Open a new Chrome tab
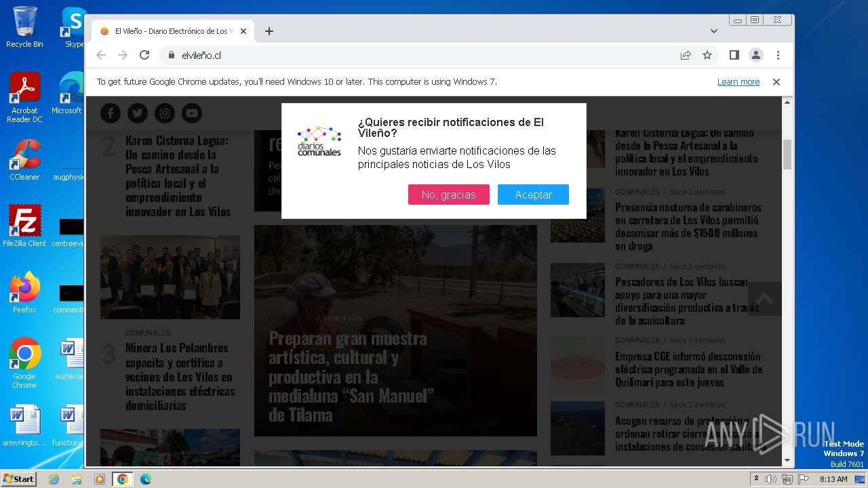This screenshot has height=488, width=868. click(x=269, y=31)
